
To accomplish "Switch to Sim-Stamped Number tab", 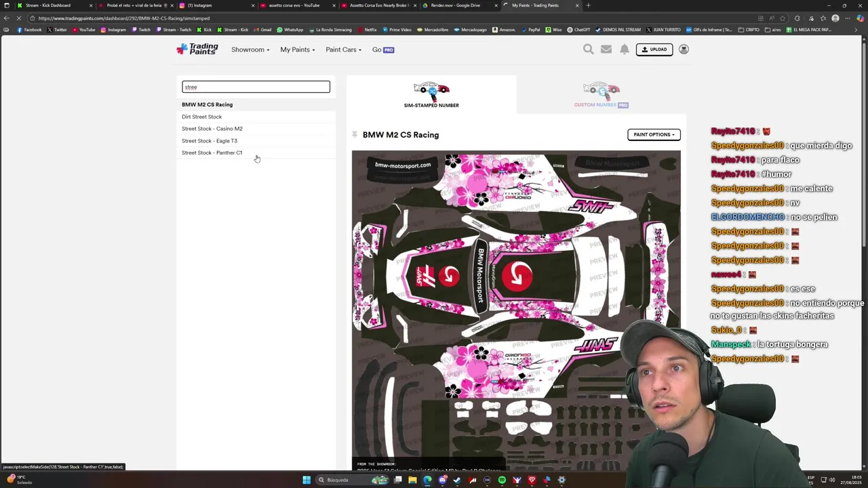I will [431, 95].
